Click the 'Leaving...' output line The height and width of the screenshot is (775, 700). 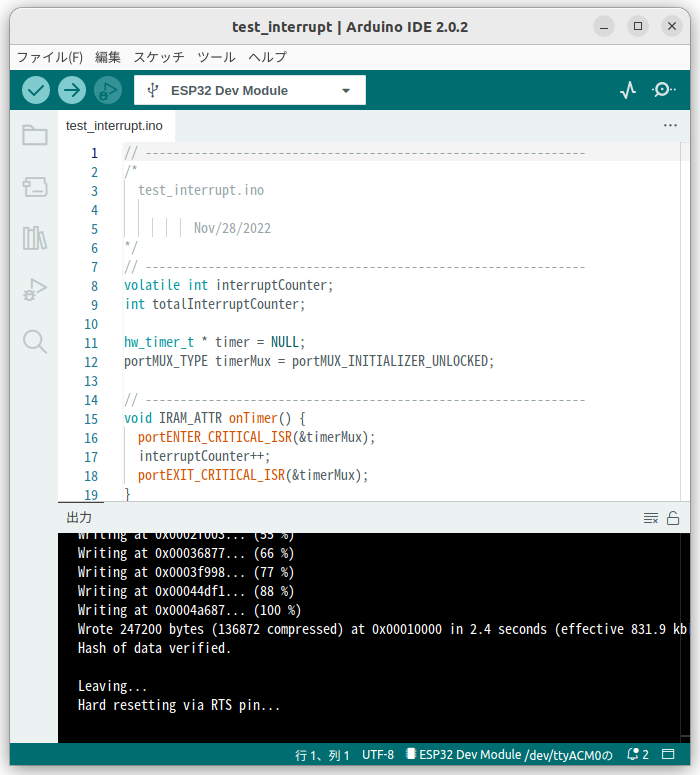pyautogui.click(x=112, y=686)
